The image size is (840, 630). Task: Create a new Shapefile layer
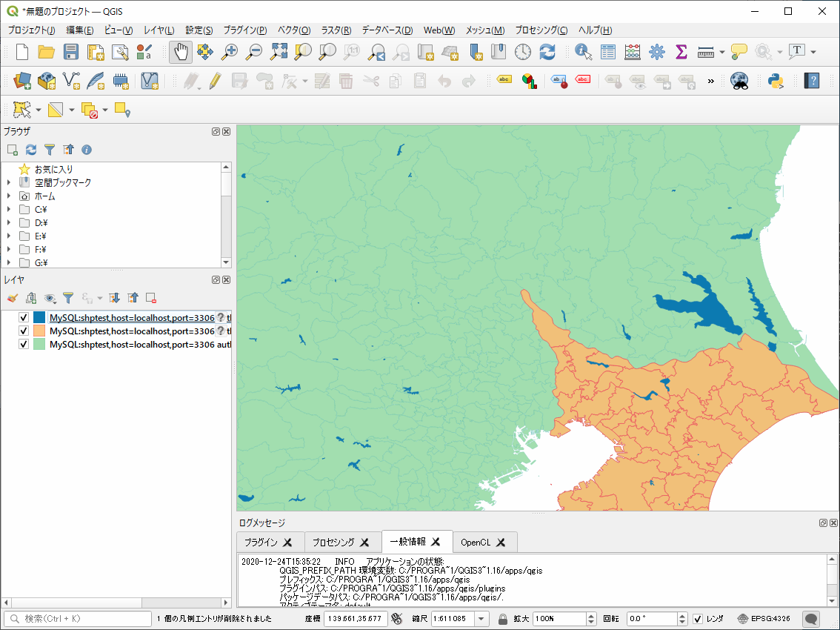click(x=71, y=81)
